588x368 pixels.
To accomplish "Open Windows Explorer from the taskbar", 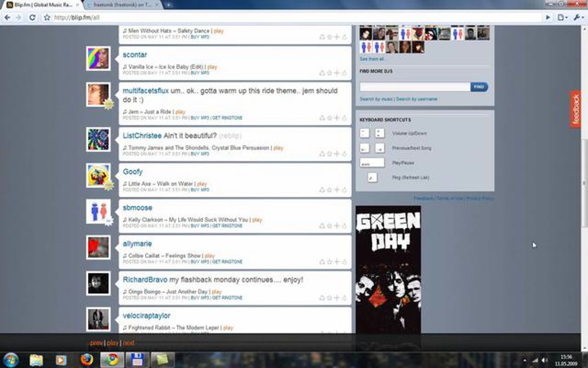I will pyautogui.click(x=36, y=360).
